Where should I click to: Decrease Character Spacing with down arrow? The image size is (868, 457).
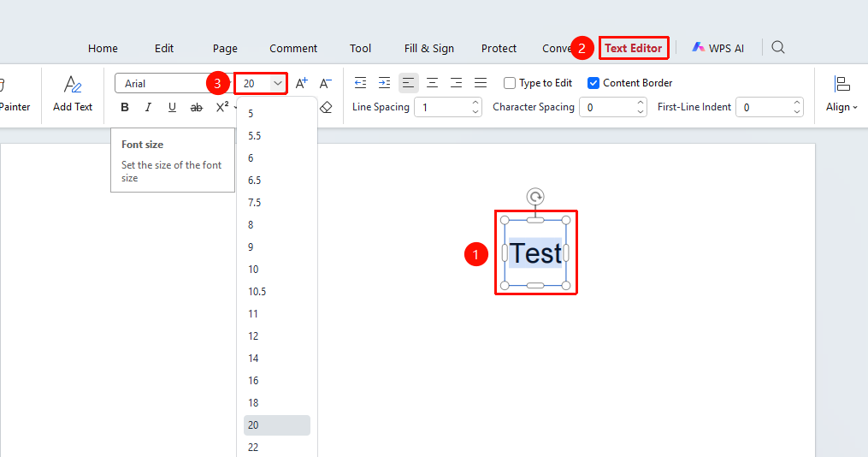pyautogui.click(x=641, y=112)
